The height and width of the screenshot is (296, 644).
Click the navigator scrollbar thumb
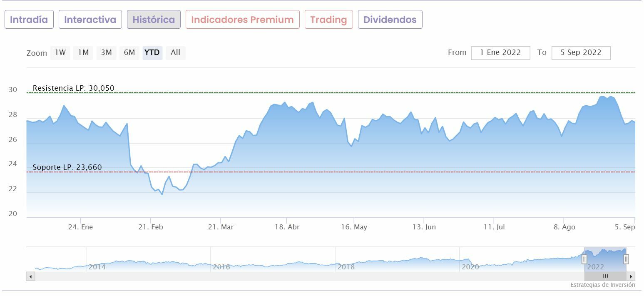click(605, 276)
